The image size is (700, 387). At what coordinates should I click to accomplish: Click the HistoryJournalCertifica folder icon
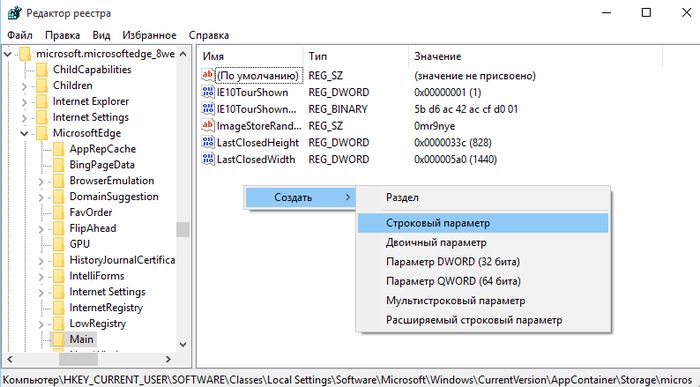(58, 260)
